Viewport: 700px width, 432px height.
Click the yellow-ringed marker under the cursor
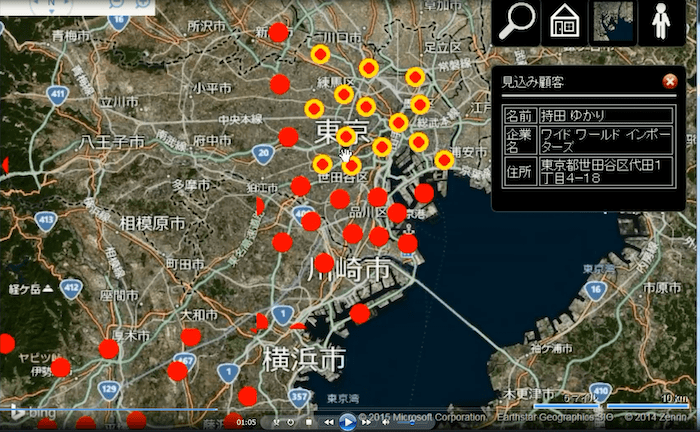pos(346,137)
